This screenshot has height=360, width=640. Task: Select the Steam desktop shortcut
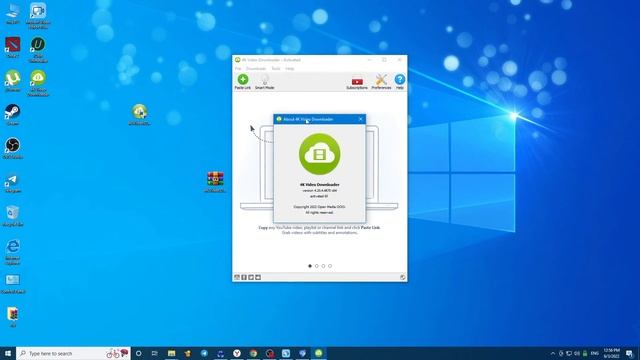(x=13, y=114)
